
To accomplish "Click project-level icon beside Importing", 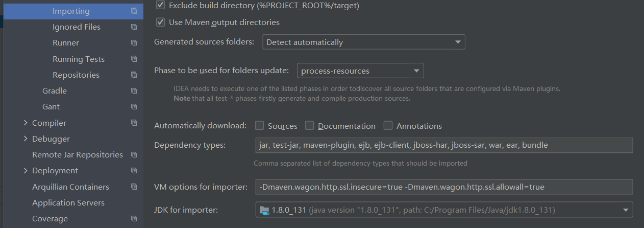I will (x=134, y=11).
